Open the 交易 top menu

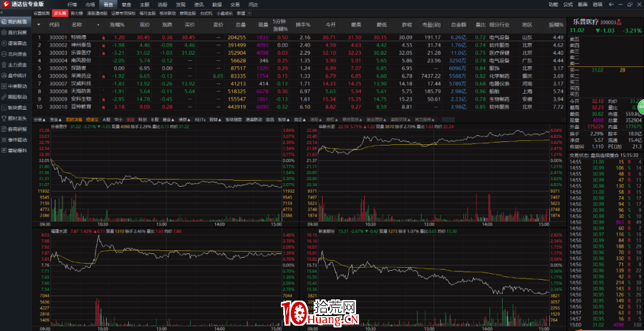point(235,5)
